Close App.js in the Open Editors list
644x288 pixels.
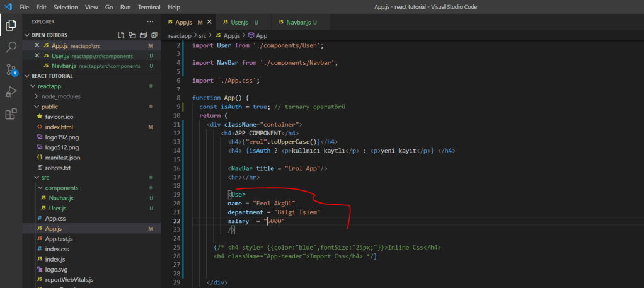[37, 45]
